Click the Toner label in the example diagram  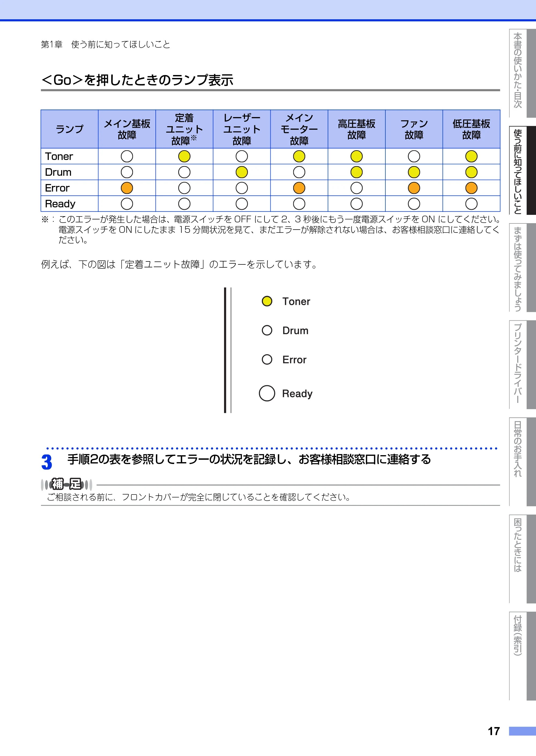point(296,301)
